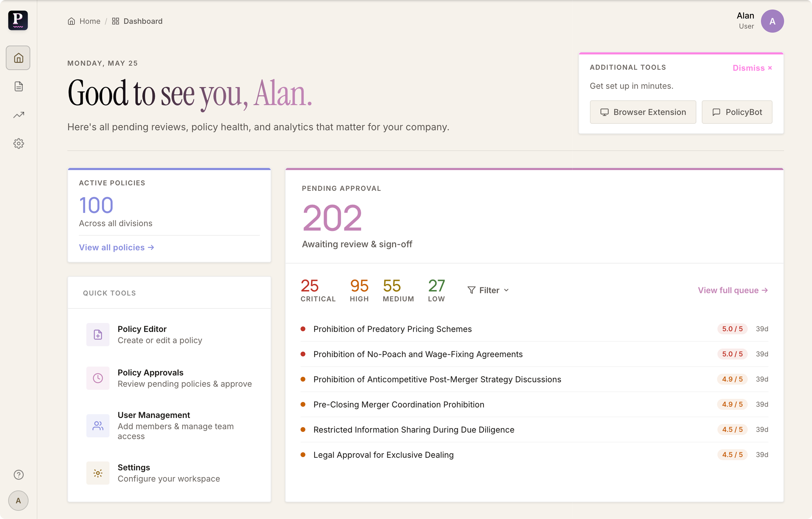Open View all policies link
Image resolution: width=812 pixels, height=519 pixels.
pyautogui.click(x=117, y=248)
